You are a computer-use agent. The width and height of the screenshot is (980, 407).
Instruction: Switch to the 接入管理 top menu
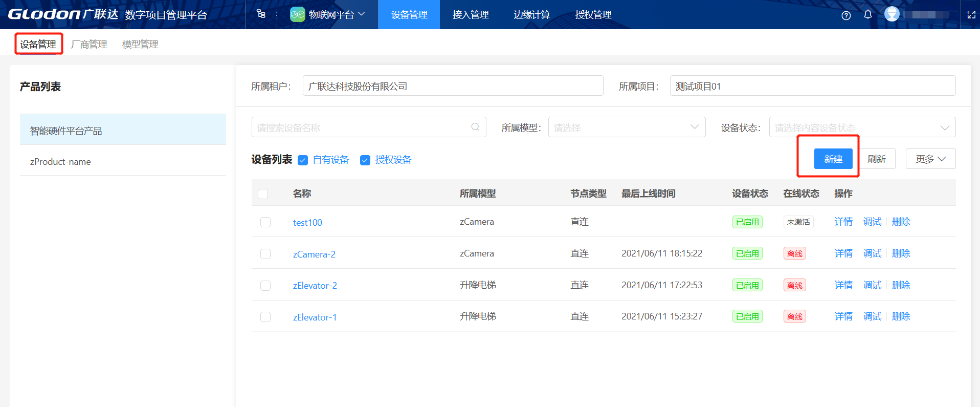(x=471, y=15)
